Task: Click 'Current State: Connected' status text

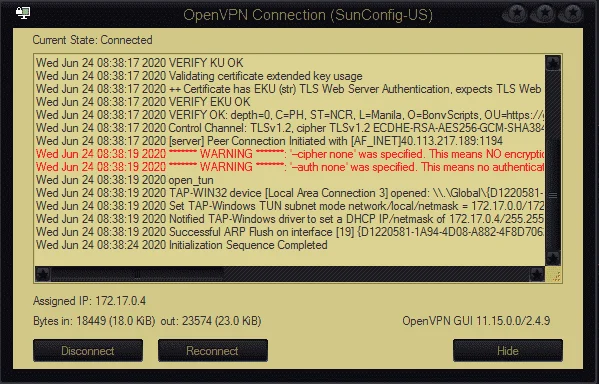Action: tap(92, 40)
